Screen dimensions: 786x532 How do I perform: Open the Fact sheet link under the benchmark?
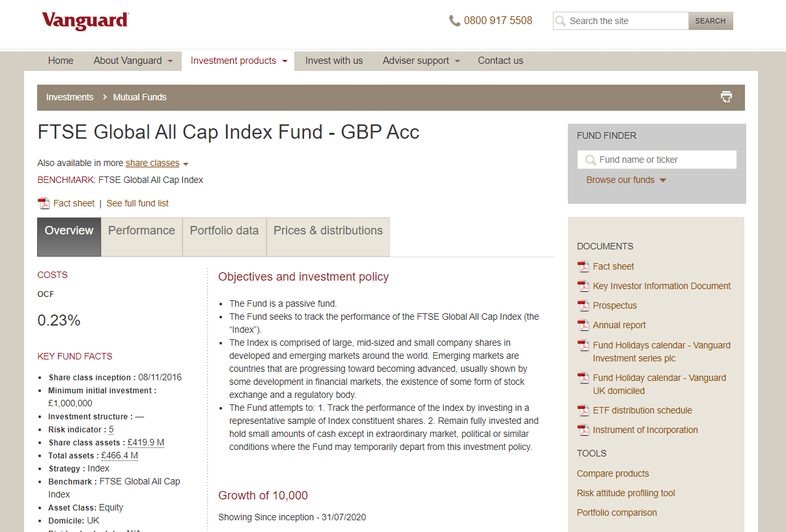tap(74, 203)
